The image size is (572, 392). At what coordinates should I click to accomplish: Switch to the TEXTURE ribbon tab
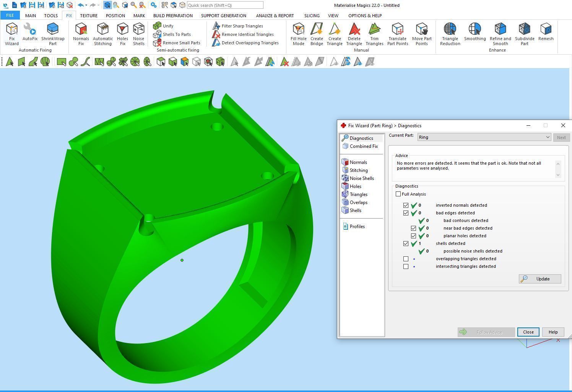click(89, 16)
